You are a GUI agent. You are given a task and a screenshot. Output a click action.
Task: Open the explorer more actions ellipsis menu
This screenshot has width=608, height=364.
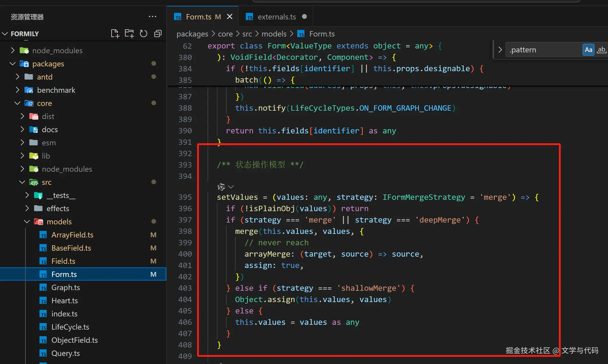[152, 17]
